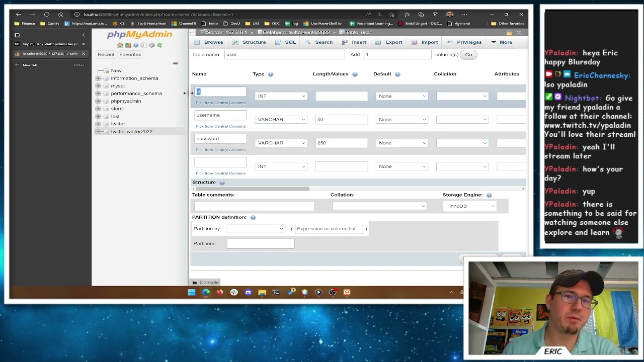
Task: Open Favorites tables list
Action: coord(130,54)
